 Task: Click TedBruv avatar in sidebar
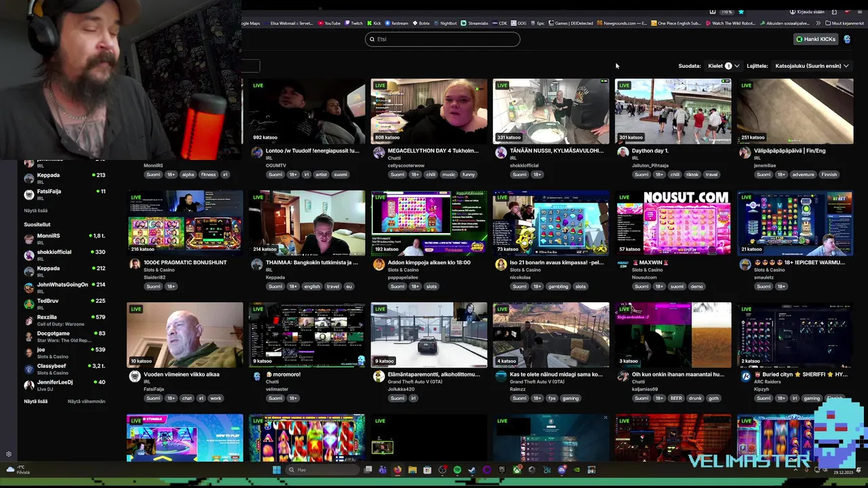click(x=29, y=304)
